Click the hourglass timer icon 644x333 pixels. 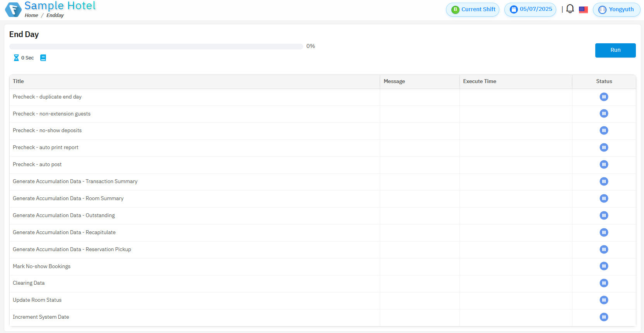point(16,58)
